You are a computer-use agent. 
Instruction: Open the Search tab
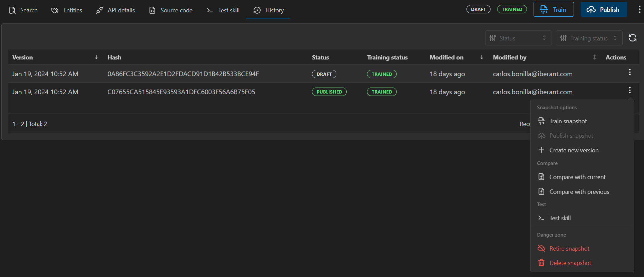[x=23, y=10]
